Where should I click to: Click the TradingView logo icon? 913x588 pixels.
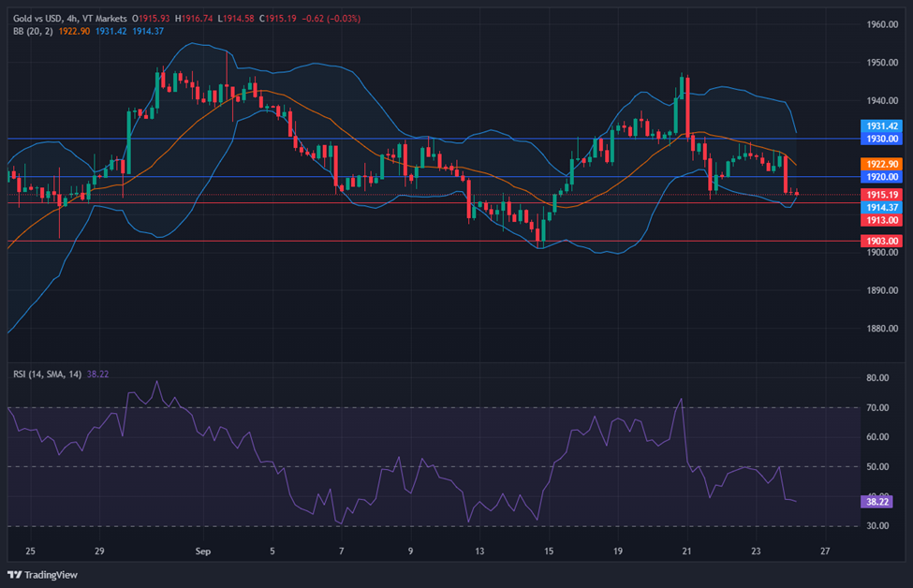point(15,574)
